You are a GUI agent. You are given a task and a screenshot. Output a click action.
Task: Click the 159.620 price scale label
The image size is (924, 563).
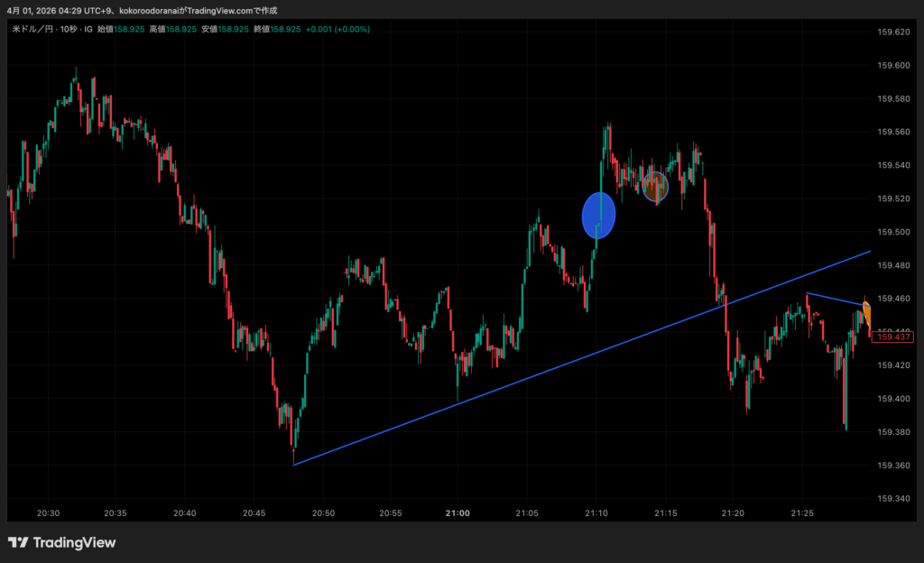892,32
